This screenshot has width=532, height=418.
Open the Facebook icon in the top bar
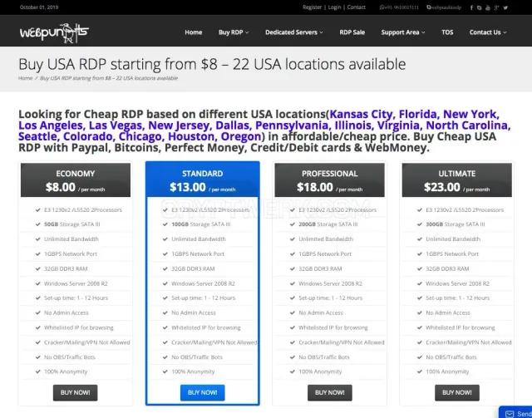click(471, 7)
